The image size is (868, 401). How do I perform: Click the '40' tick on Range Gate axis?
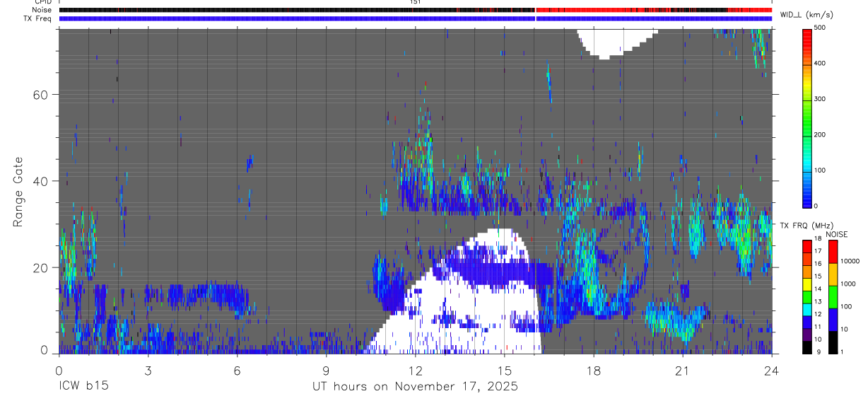click(x=41, y=181)
